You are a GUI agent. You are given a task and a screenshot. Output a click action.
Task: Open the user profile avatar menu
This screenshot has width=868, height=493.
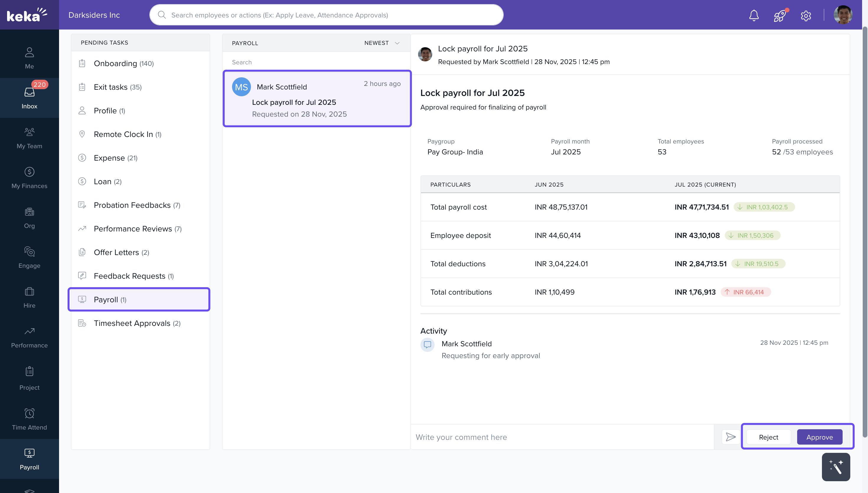coord(843,15)
